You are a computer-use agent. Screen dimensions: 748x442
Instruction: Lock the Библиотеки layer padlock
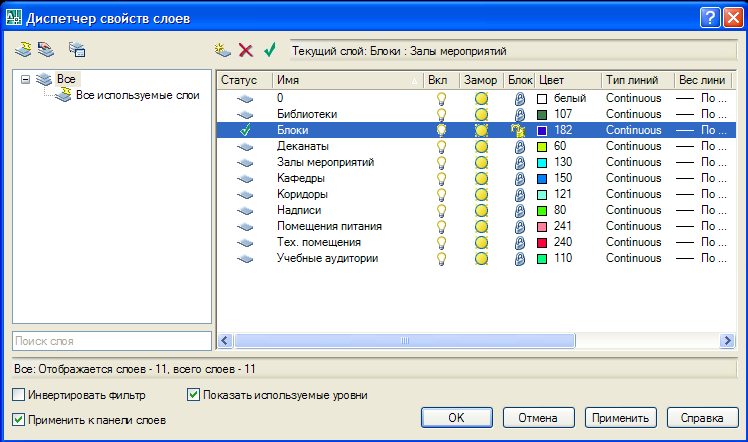pos(519,114)
